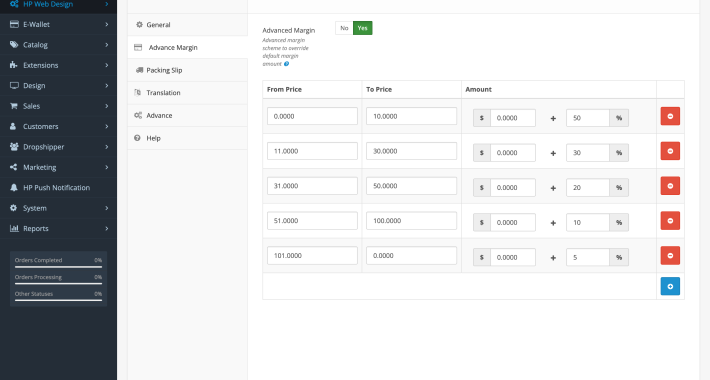Set Advanced Margin to No

coord(344,28)
